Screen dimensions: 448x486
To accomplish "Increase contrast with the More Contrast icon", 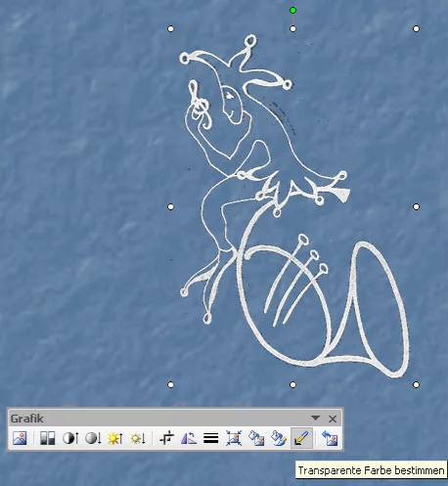I will click(70, 438).
